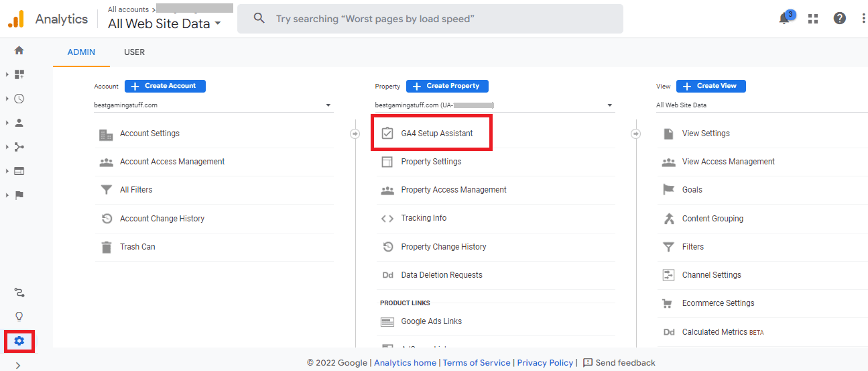The width and height of the screenshot is (868, 371).
Task: Click the All Filters funnel icon
Action: pos(106,190)
